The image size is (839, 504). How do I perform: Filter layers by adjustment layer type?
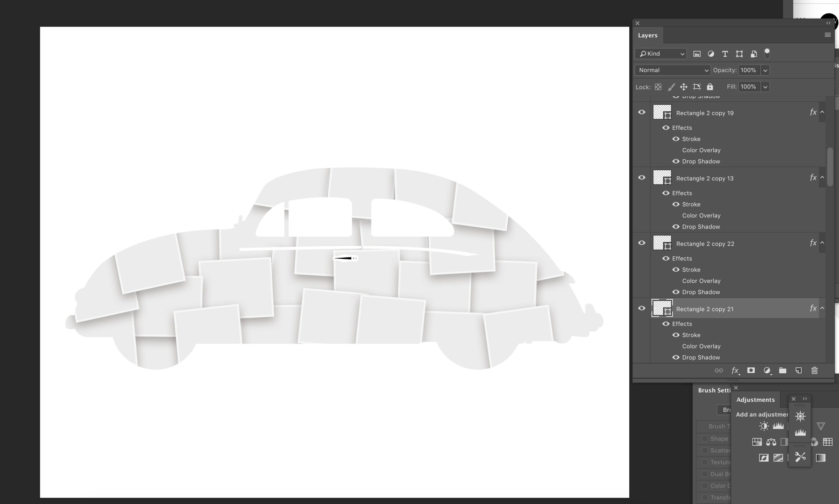click(x=711, y=54)
